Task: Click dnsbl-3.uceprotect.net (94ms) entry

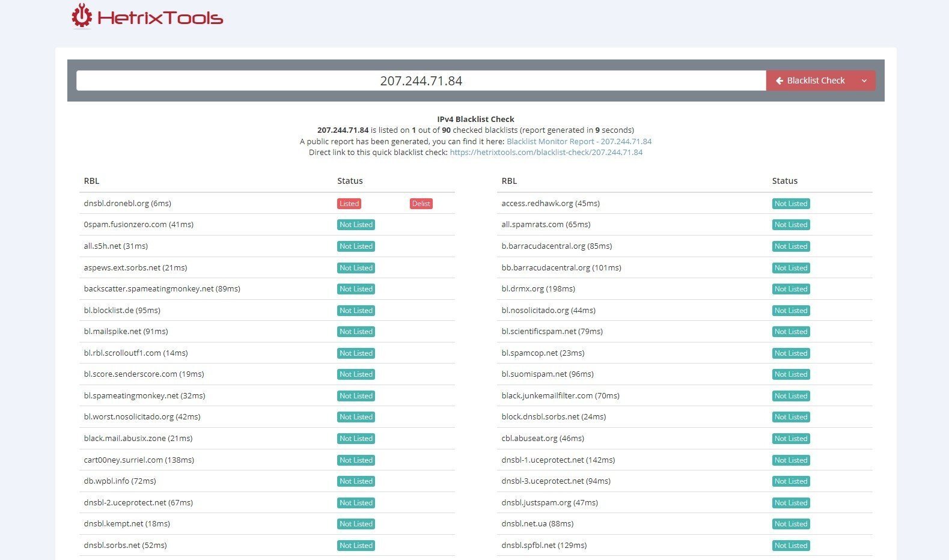Action: click(x=556, y=481)
